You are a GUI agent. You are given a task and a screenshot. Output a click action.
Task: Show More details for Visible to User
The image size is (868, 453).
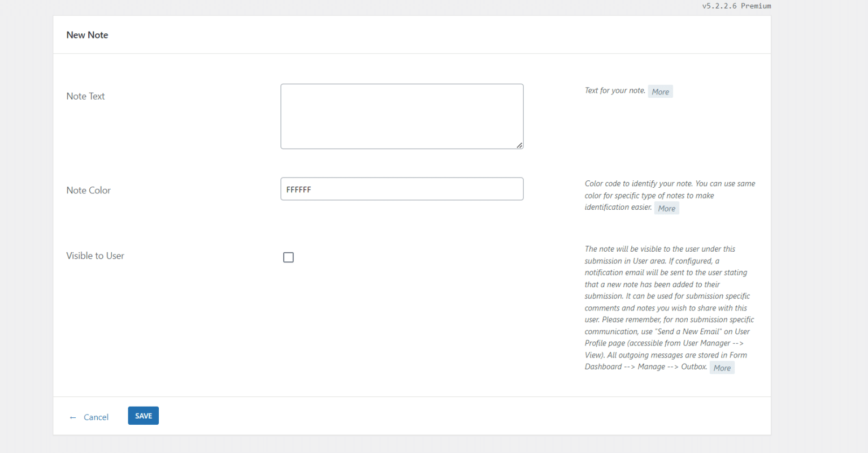coord(722,368)
